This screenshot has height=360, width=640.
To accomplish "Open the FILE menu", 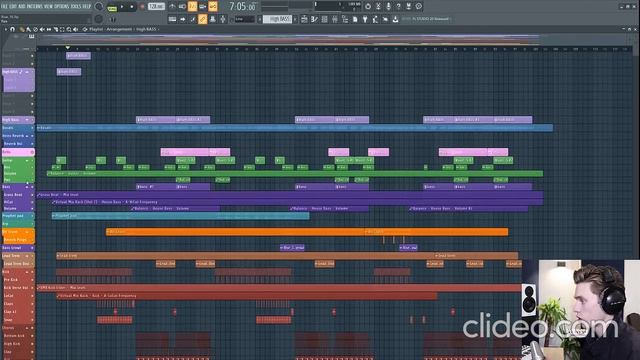I will pos(5,7).
